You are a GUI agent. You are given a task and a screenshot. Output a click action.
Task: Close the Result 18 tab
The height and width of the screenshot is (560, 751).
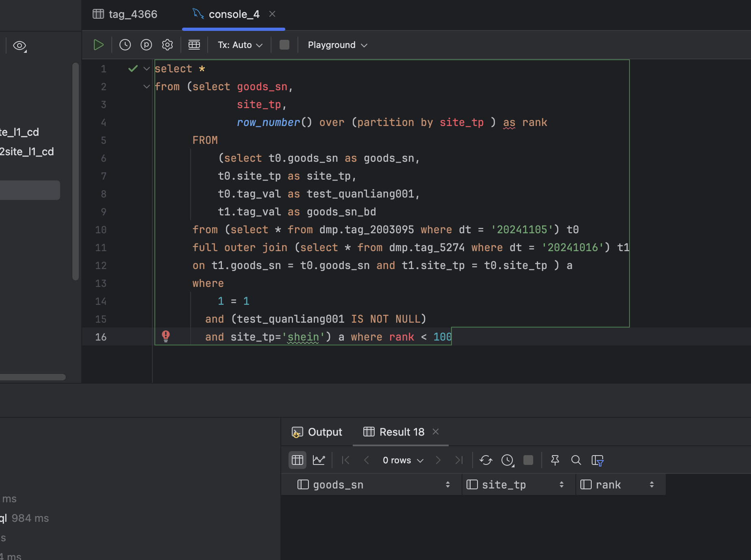click(x=436, y=432)
